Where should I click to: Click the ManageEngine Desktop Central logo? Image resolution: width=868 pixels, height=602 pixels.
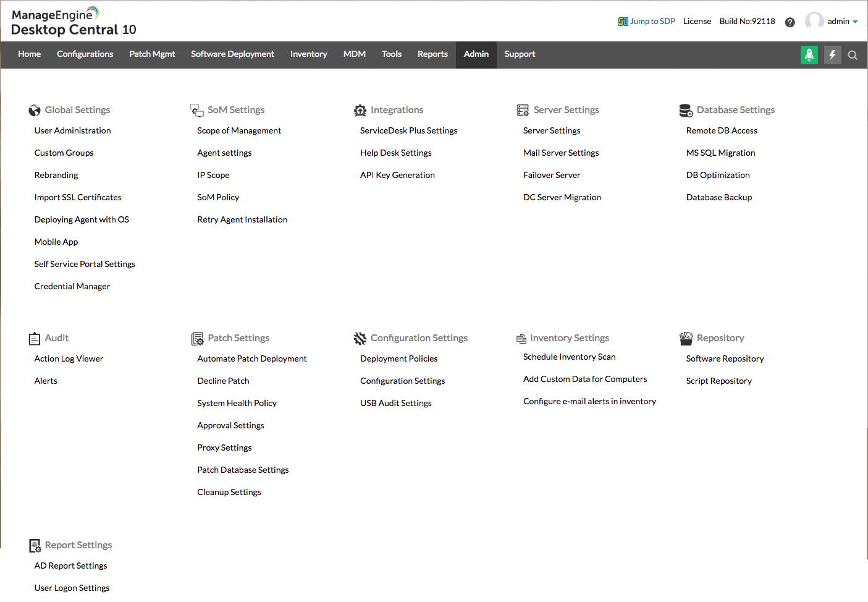coord(74,22)
